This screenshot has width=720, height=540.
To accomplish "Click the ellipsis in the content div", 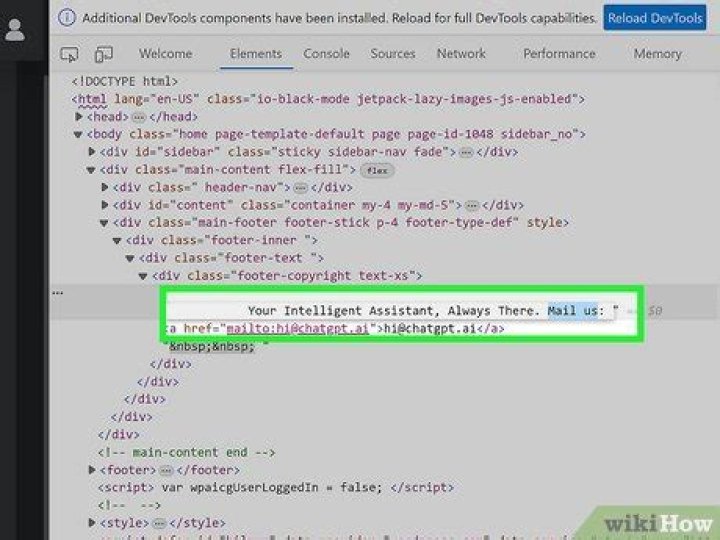I will tap(472, 205).
